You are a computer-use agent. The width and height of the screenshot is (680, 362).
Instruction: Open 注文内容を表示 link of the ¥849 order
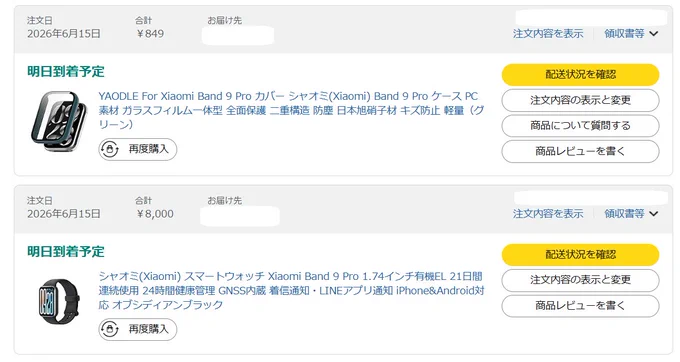pyautogui.click(x=548, y=33)
